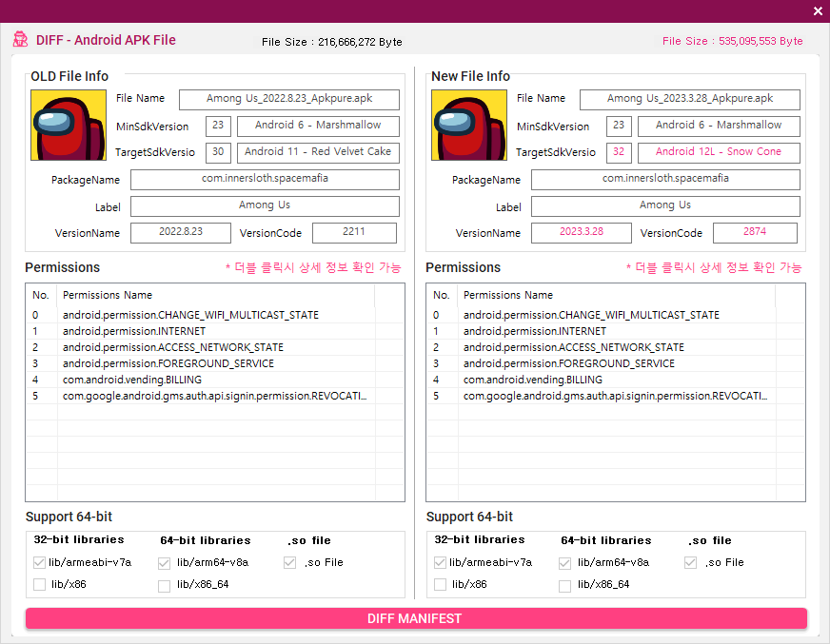
Task: Select OLD permission INTERNET row
Action: tap(215, 331)
